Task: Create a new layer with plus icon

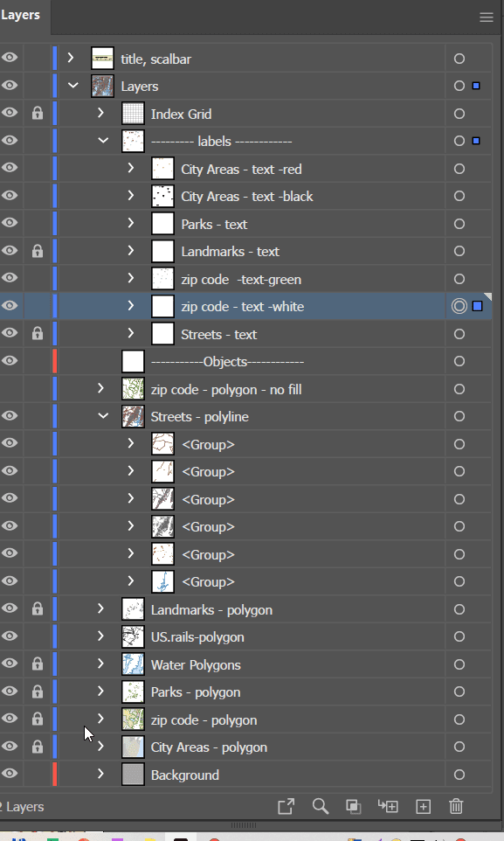Action: coord(423,806)
